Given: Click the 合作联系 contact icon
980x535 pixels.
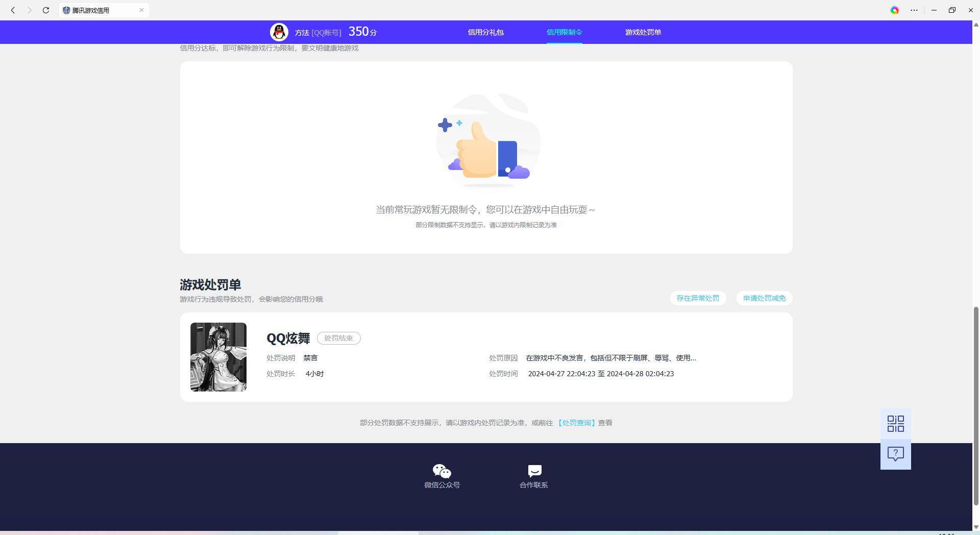Looking at the screenshot, I should [533, 471].
